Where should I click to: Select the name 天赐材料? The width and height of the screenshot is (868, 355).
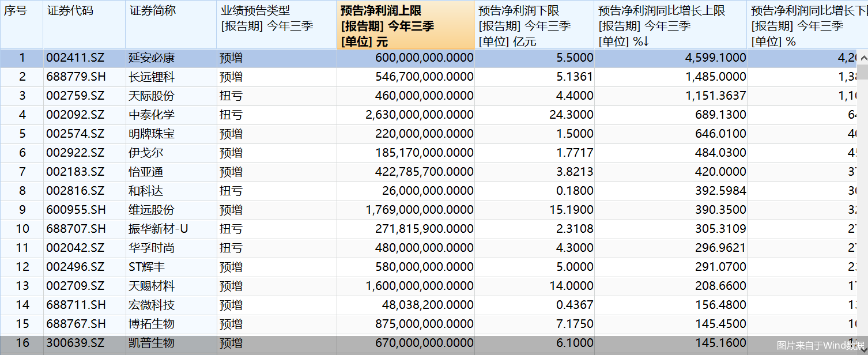click(151, 286)
